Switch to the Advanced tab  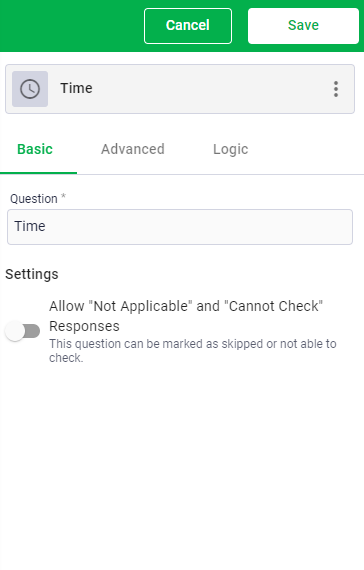133,149
